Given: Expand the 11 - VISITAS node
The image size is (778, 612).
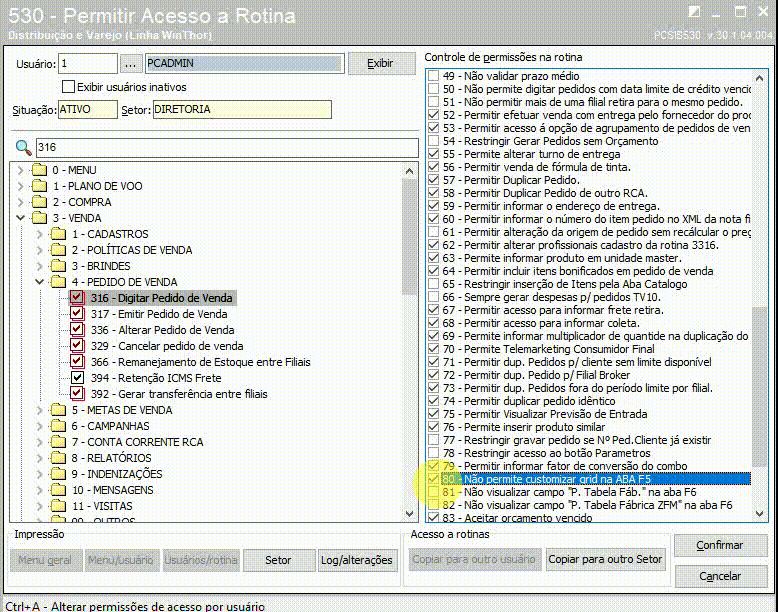Looking at the screenshot, I should click(x=39, y=506).
